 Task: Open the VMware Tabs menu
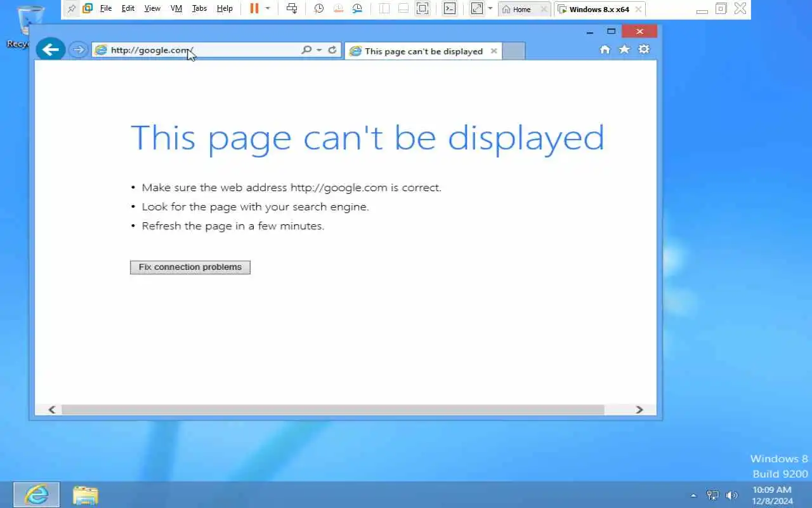[199, 8]
